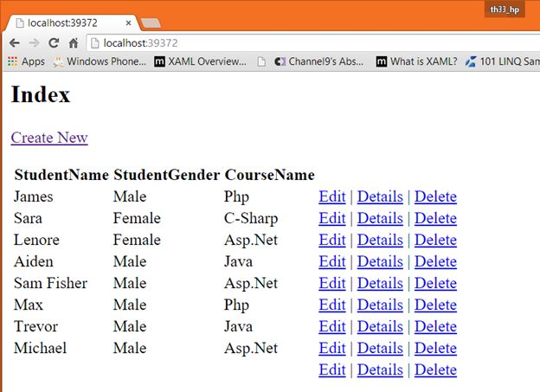Screen dimensions: 540x392
Task: Open the Windows Phone bookmark
Action: tap(100, 61)
